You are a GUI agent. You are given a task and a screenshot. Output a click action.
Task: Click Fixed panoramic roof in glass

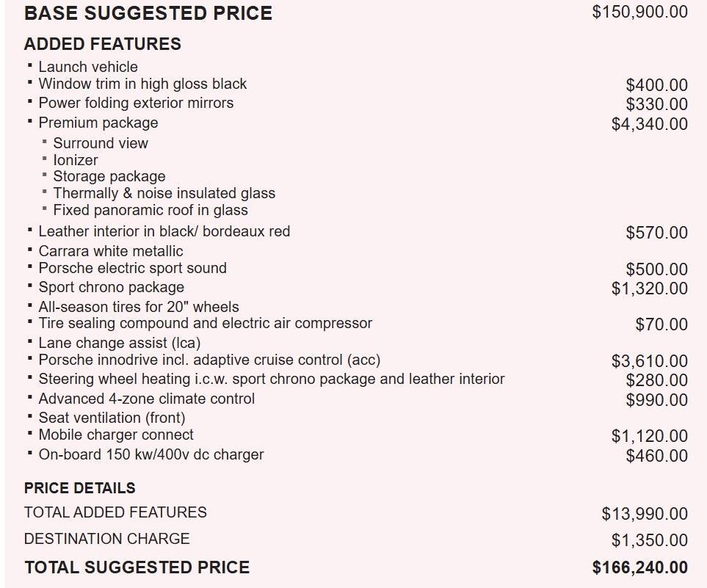151,210
